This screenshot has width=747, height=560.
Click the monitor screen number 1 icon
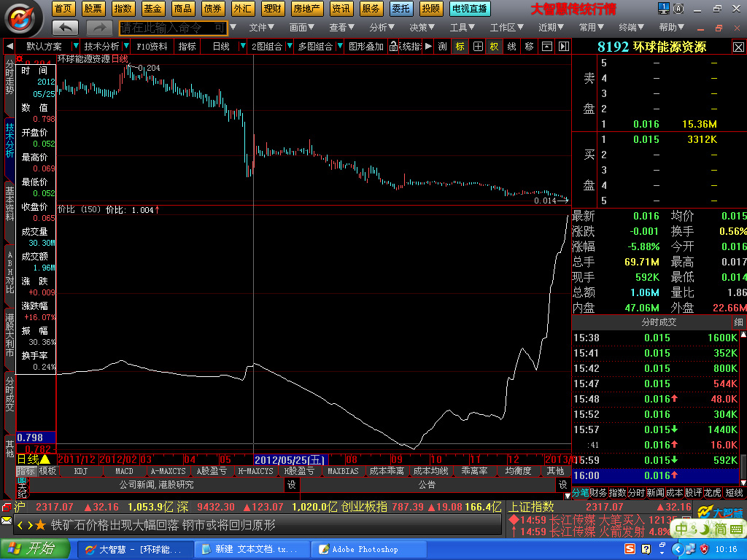click(663, 8)
